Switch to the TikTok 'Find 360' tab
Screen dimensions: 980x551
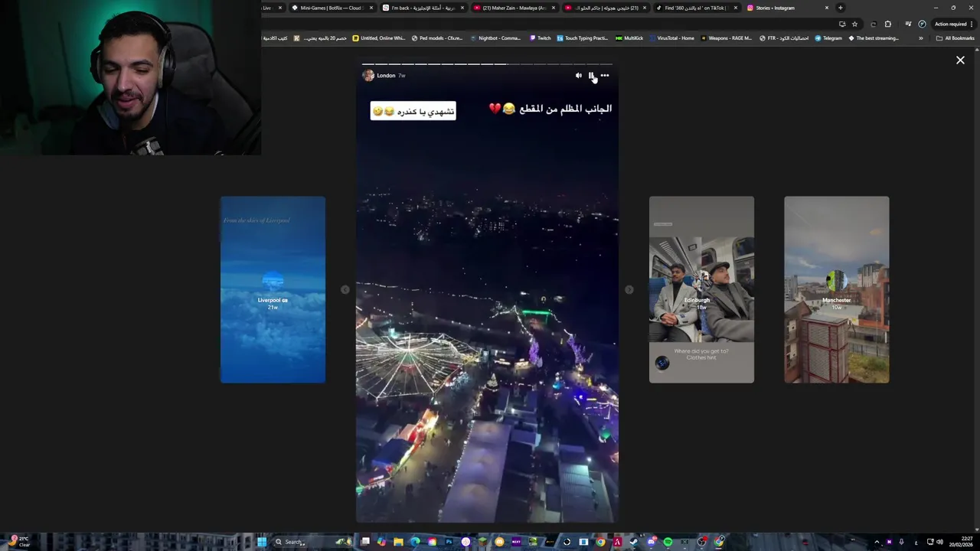coord(696,8)
